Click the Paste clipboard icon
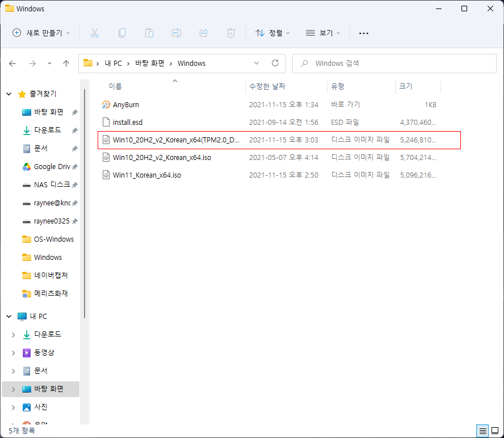This screenshot has width=504, height=438. (149, 33)
